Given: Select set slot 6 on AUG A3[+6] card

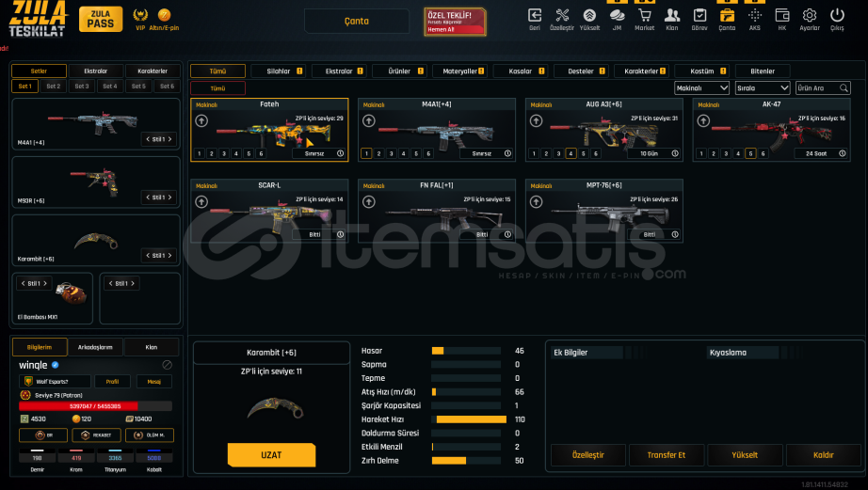Looking at the screenshot, I should pos(596,153).
